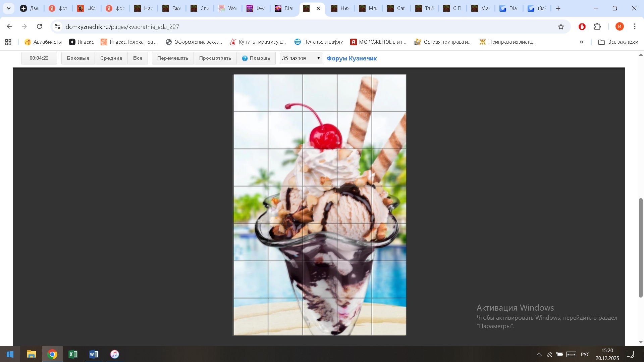The height and width of the screenshot is (362, 644).
Task: Show hidden system tray icons
Action: (539, 354)
